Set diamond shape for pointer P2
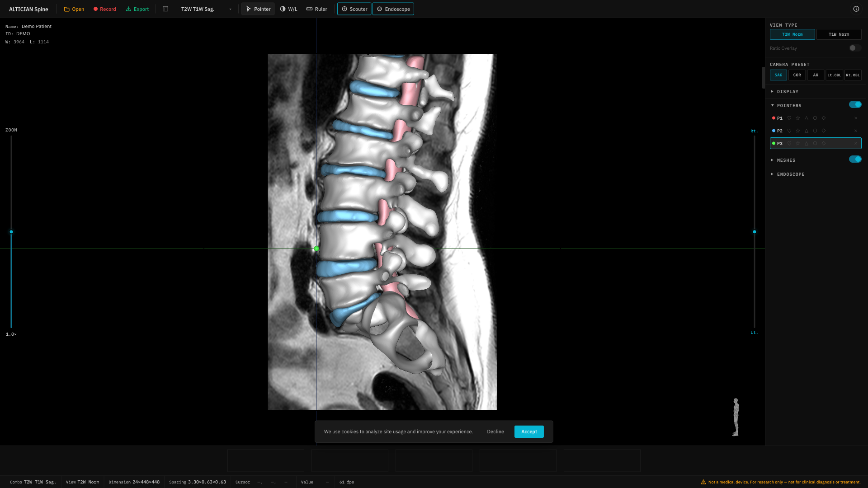Screen dimensions: 868x488 tap(824, 131)
